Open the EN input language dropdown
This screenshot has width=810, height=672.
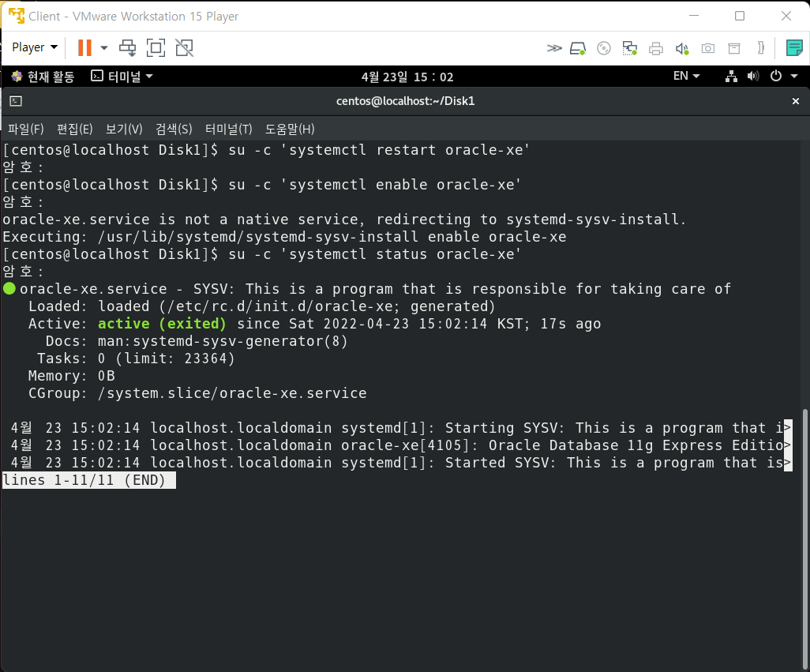coord(686,76)
